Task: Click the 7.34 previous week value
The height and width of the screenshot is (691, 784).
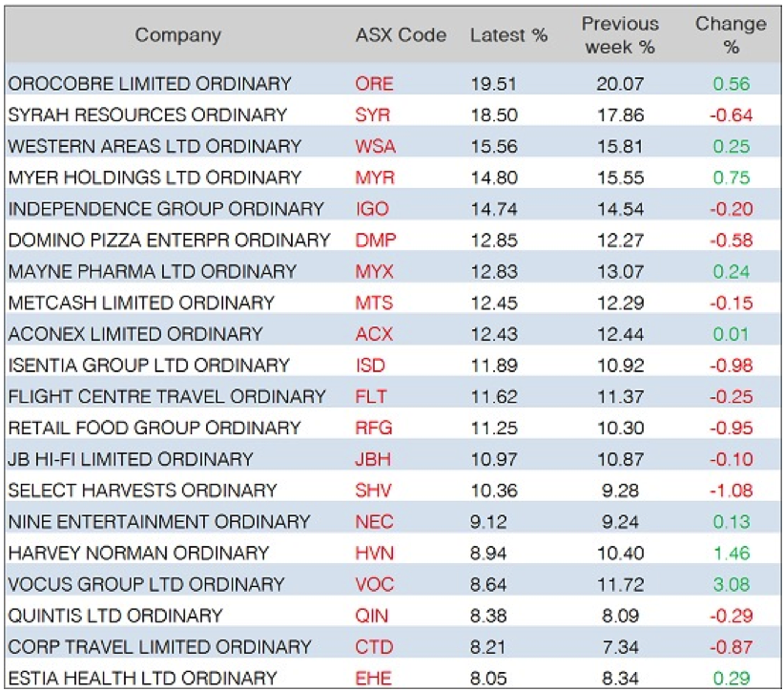Action: [621, 646]
